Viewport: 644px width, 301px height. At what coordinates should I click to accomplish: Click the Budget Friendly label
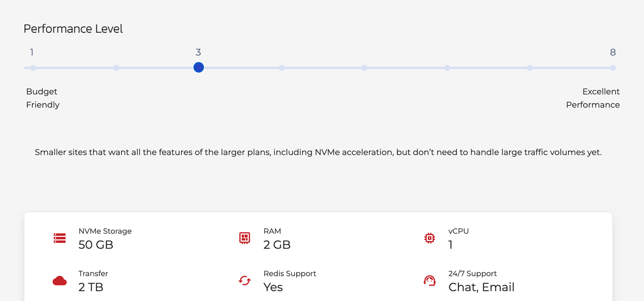tap(43, 98)
